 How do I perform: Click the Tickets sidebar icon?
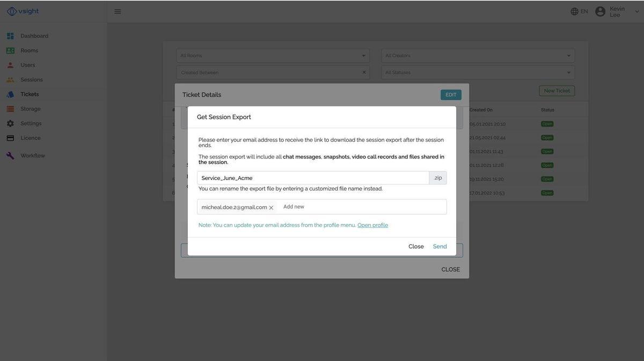click(x=10, y=94)
